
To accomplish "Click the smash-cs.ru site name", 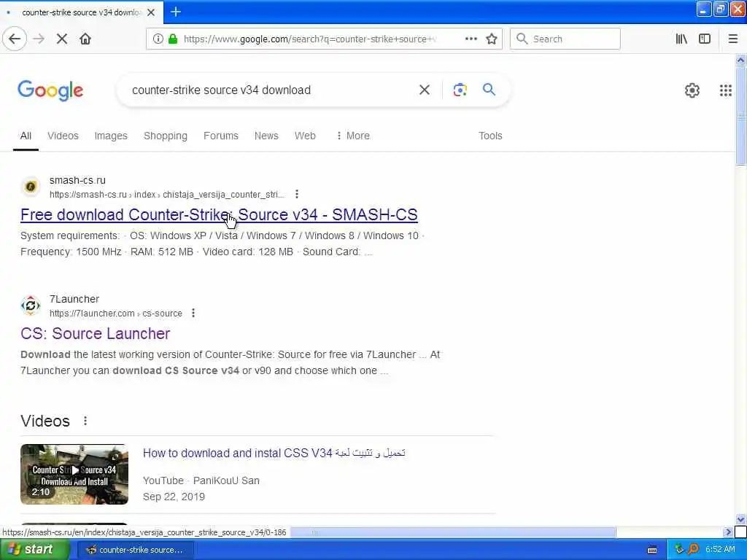I will pos(77,181).
